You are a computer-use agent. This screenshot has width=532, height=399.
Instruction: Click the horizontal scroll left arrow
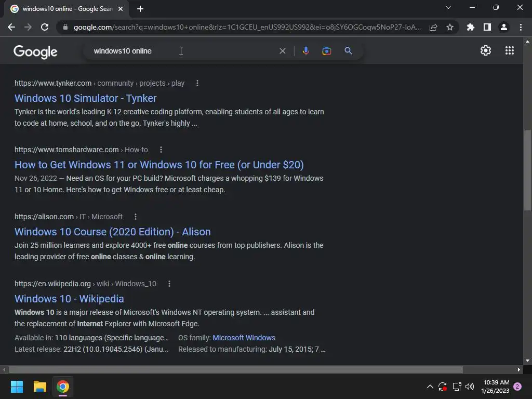pyautogui.click(x=4, y=369)
